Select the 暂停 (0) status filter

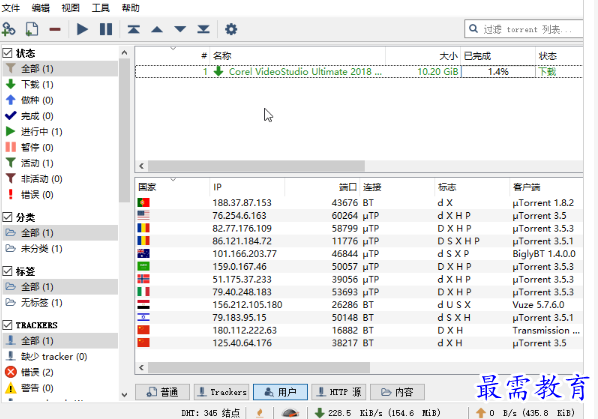(60, 147)
